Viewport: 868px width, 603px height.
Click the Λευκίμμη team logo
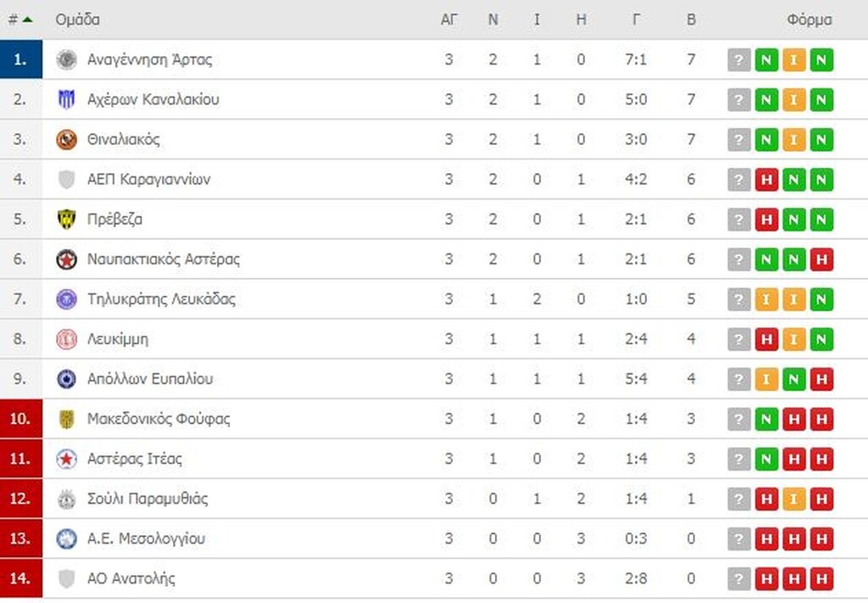click(66, 339)
